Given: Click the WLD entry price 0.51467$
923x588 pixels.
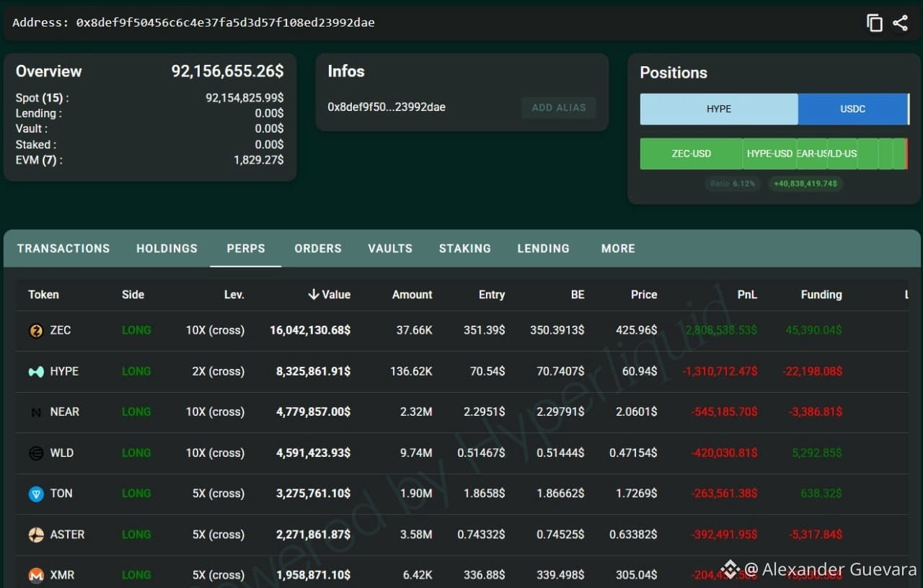Looking at the screenshot, I should (481, 453).
